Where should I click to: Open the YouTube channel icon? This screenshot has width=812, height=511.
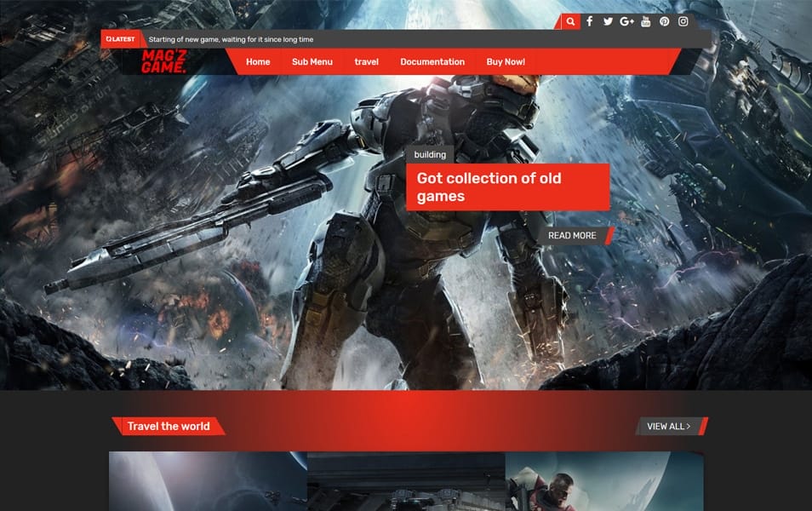pyautogui.click(x=644, y=20)
